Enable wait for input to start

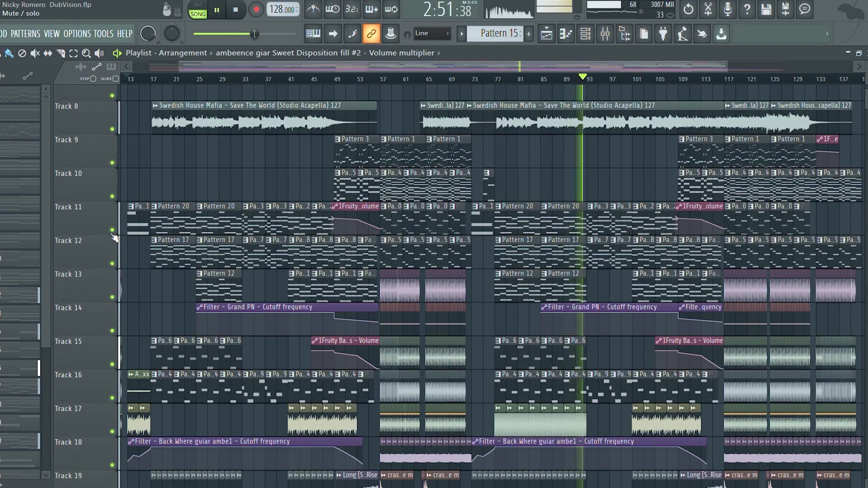point(332,9)
